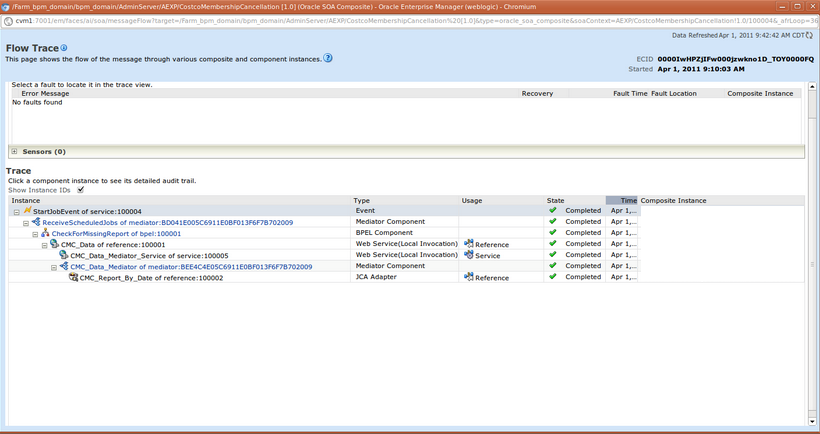Click the page scrollbar up arrow

812,86
